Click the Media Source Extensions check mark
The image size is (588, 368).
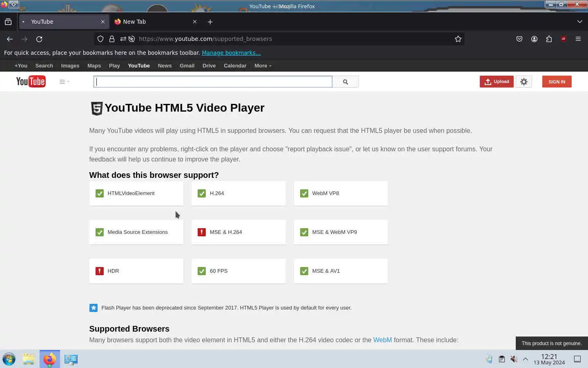click(x=100, y=232)
